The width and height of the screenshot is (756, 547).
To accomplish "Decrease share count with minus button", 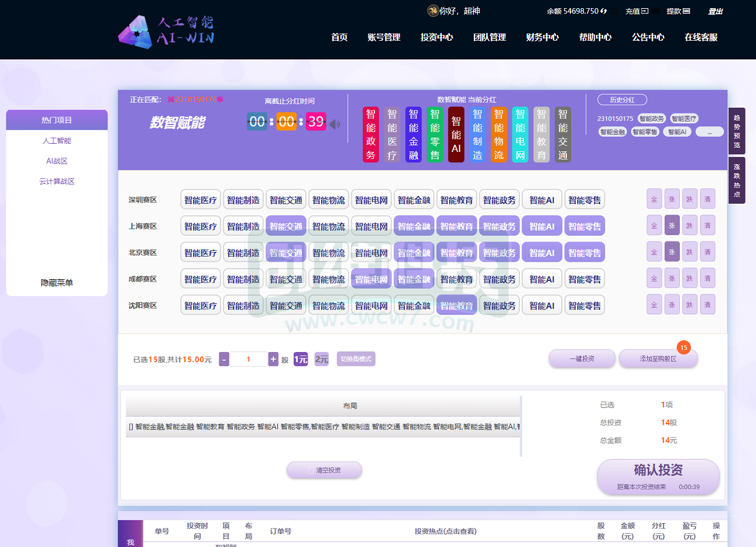I will point(224,360).
